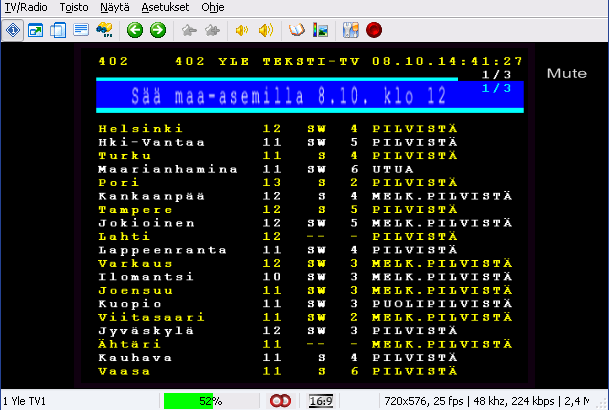The height and width of the screenshot is (412, 610).
Task: Click the teletext page number 402 at left
Action: [113, 61]
